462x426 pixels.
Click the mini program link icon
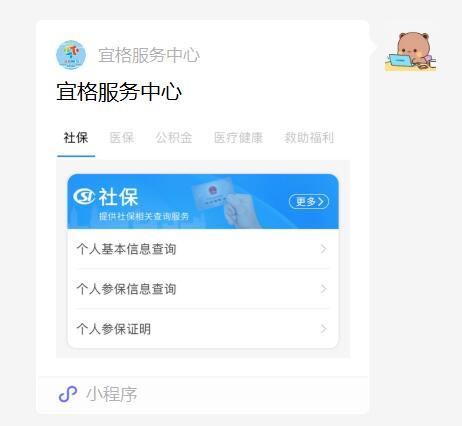68,394
